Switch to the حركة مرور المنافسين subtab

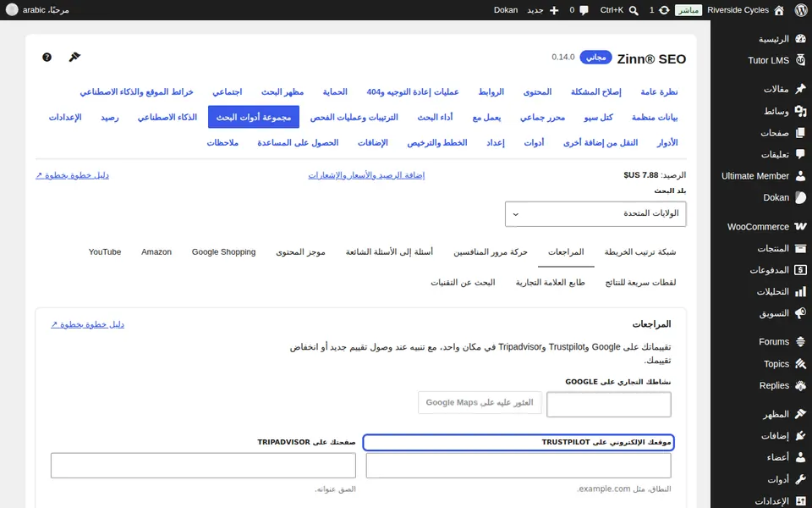tap(491, 252)
